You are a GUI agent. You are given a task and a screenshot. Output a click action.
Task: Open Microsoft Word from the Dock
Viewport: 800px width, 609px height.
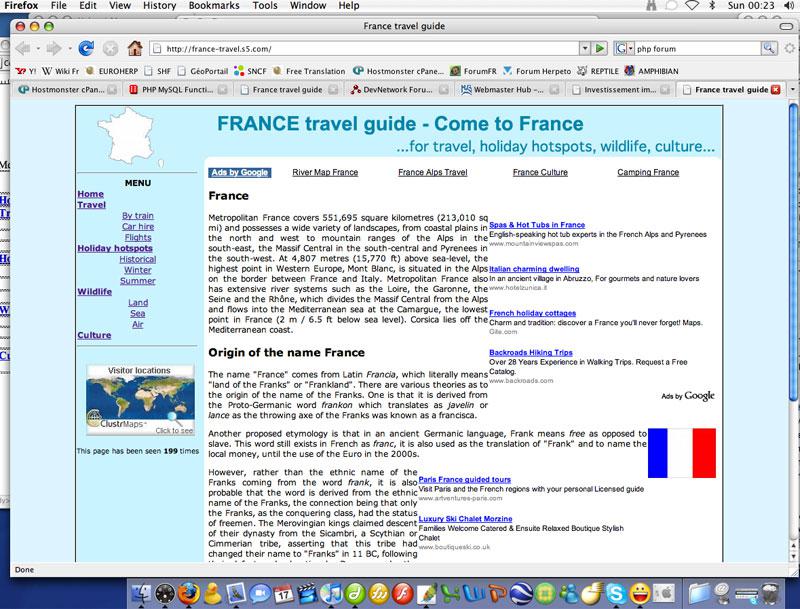(474, 594)
